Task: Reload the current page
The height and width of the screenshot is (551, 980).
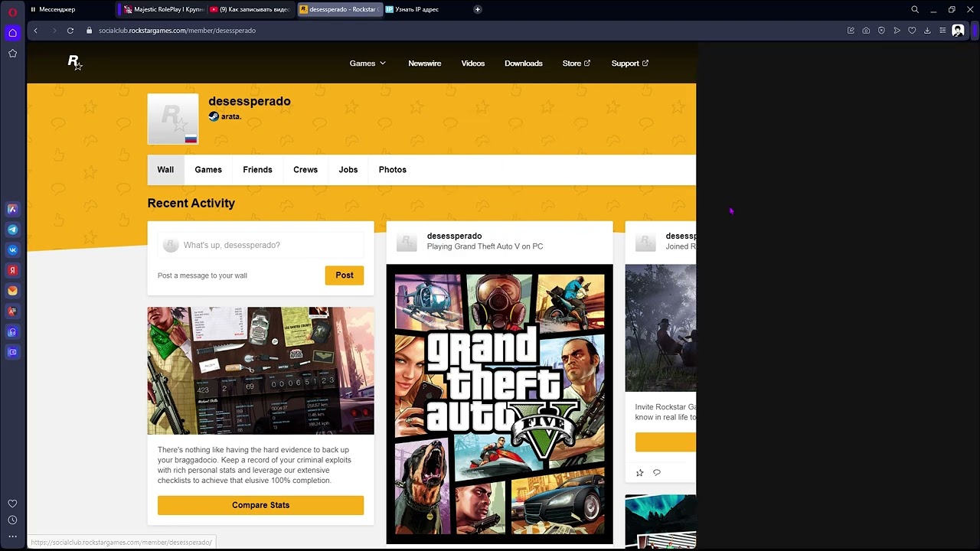Action: tap(70, 31)
